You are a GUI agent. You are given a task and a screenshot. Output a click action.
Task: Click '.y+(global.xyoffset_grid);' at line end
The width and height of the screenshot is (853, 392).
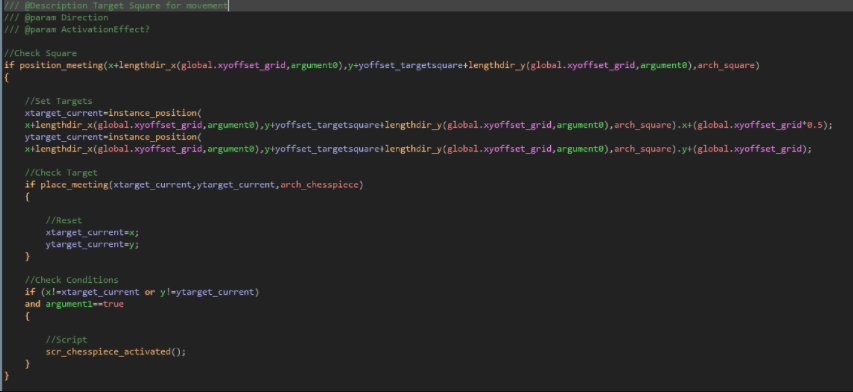pos(743,149)
